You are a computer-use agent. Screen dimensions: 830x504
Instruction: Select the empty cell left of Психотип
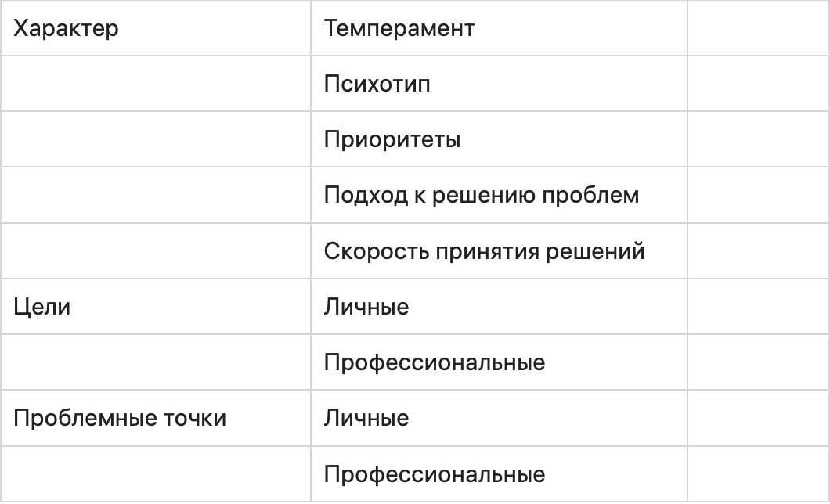tap(155, 84)
